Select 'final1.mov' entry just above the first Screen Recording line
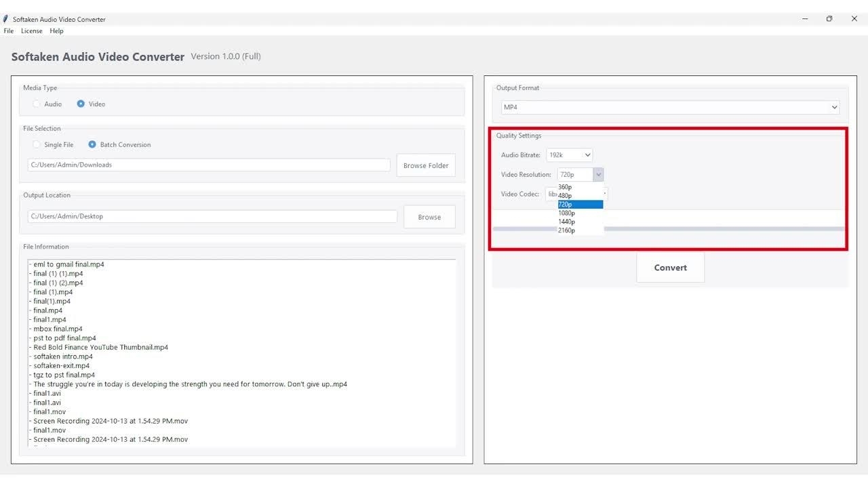This screenshot has height=488, width=868. pyautogui.click(x=50, y=411)
